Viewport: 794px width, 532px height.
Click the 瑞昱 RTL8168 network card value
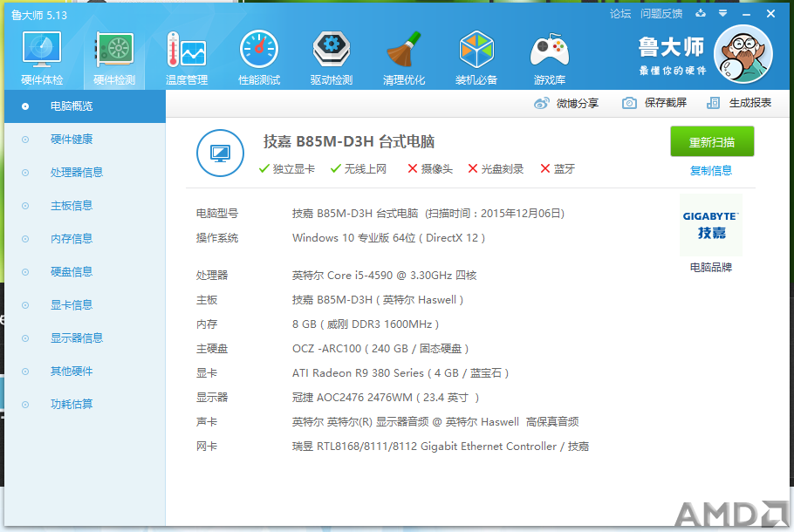[441, 447]
